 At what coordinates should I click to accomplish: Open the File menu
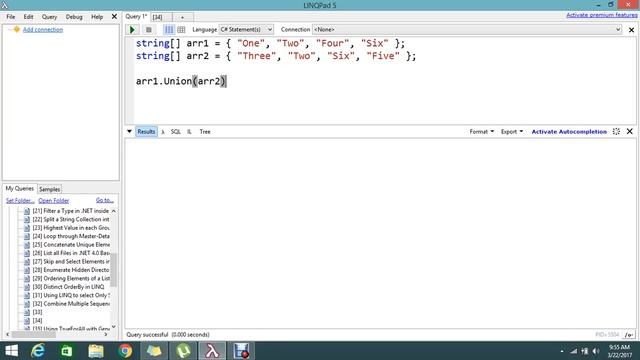click(x=11, y=17)
